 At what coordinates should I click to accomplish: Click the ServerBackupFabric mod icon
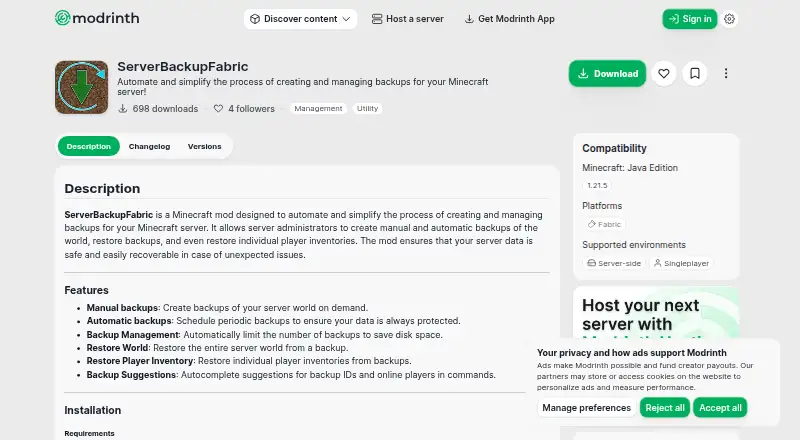pos(82,87)
